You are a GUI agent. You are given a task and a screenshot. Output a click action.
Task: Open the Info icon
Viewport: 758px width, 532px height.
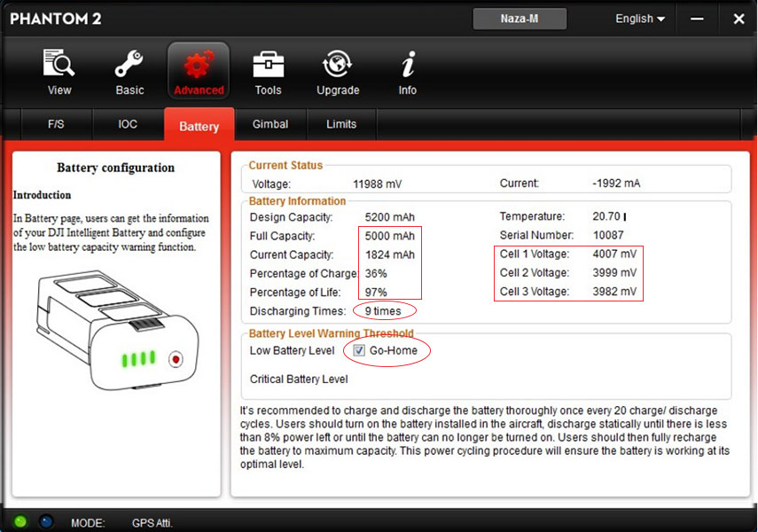(408, 63)
